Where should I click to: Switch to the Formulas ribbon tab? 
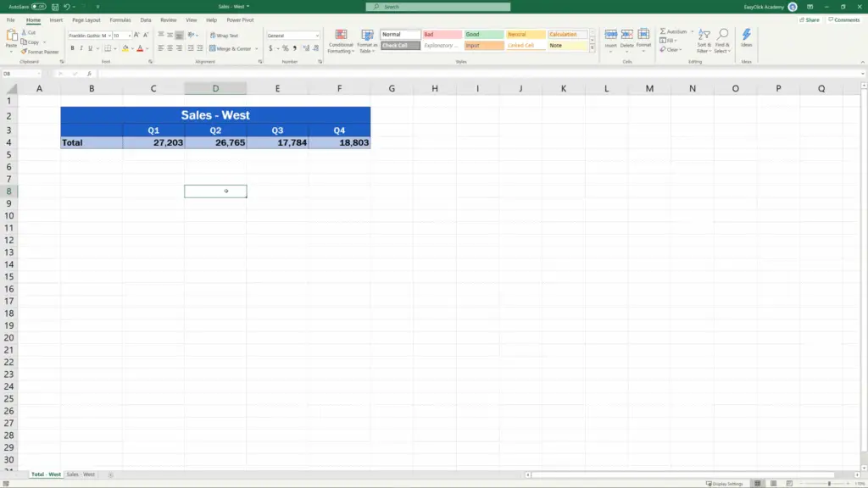pyautogui.click(x=120, y=19)
